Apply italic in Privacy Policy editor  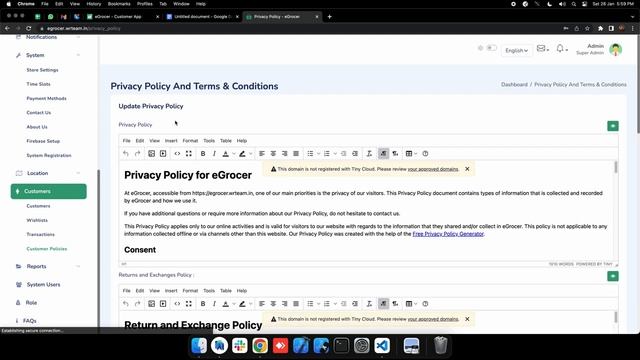[x=214, y=153]
